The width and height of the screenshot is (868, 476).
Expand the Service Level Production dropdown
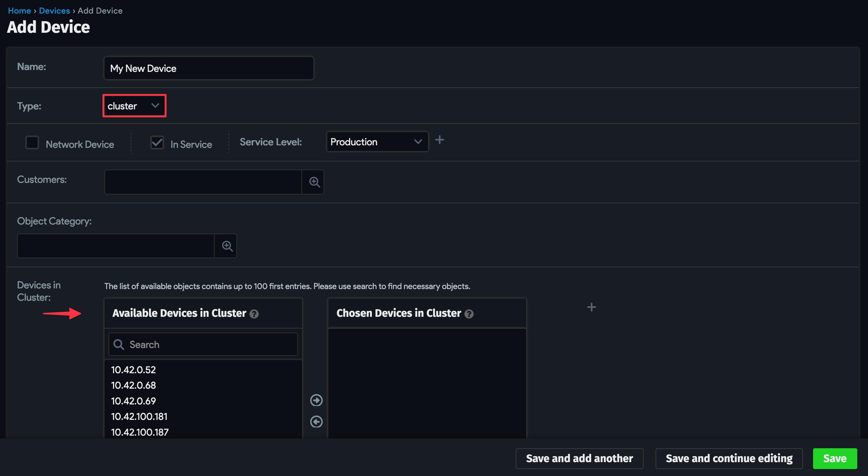pyautogui.click(x=377, y=142)
